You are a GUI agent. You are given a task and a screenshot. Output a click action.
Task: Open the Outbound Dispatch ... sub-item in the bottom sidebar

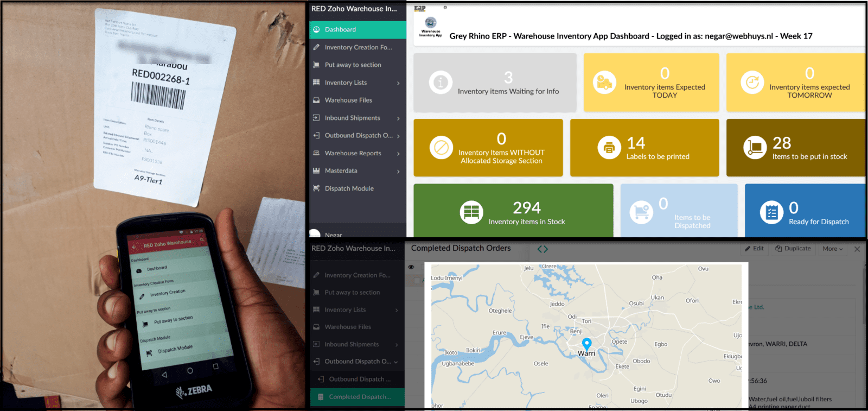coord(357,379)
